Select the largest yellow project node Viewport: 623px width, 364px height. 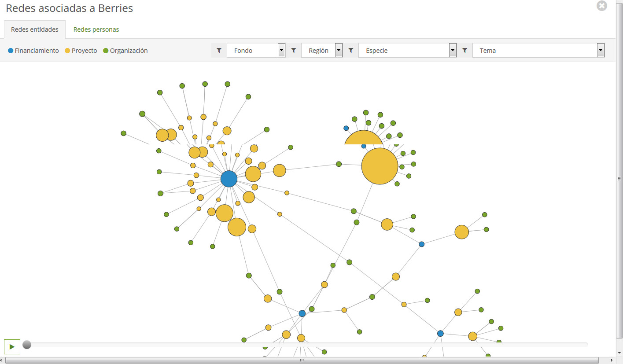[x=380, y=166]
